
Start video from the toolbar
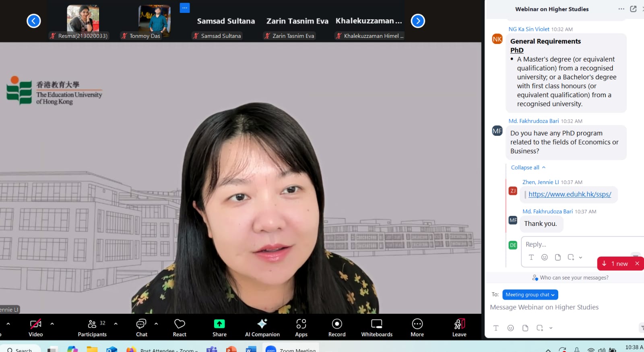click(35, 328)
